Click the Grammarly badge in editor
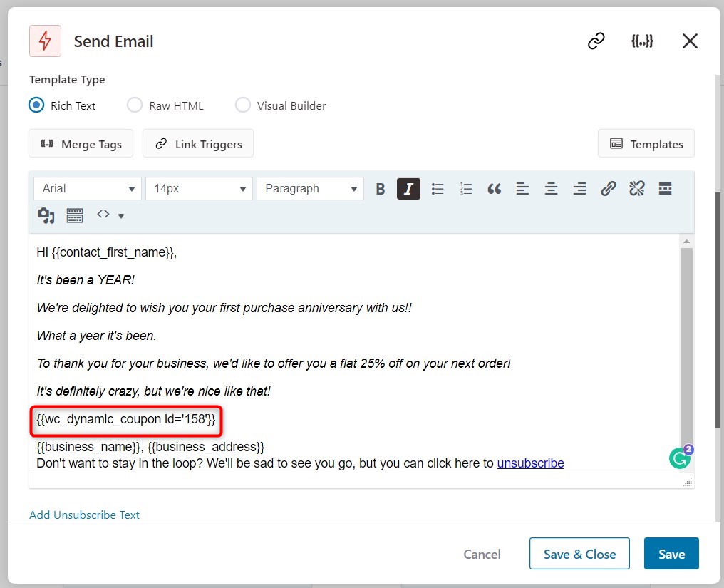The image size is (724, 588). click(x=681, y=458)
